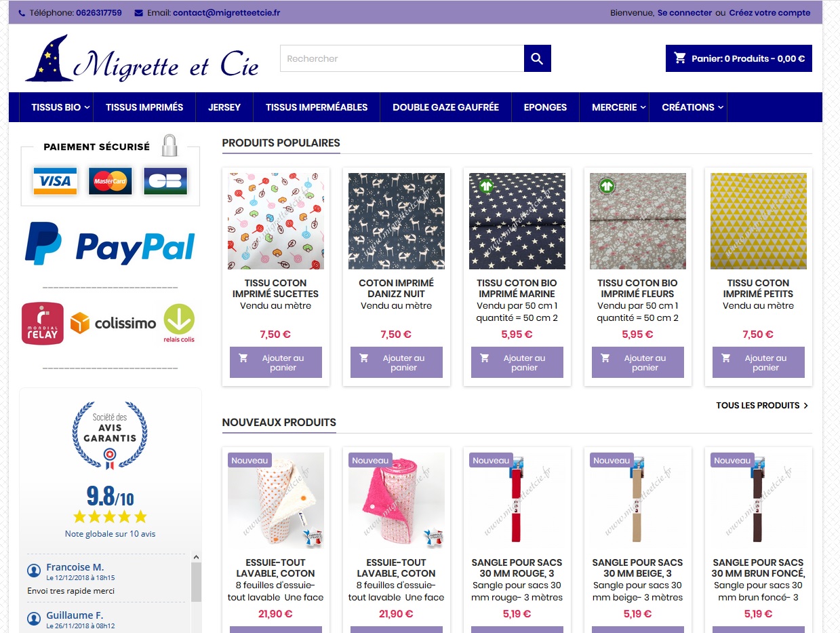
Task: Click the organic badge on Tissu Coton Bio Fleurs
Action: pos(606,185)
